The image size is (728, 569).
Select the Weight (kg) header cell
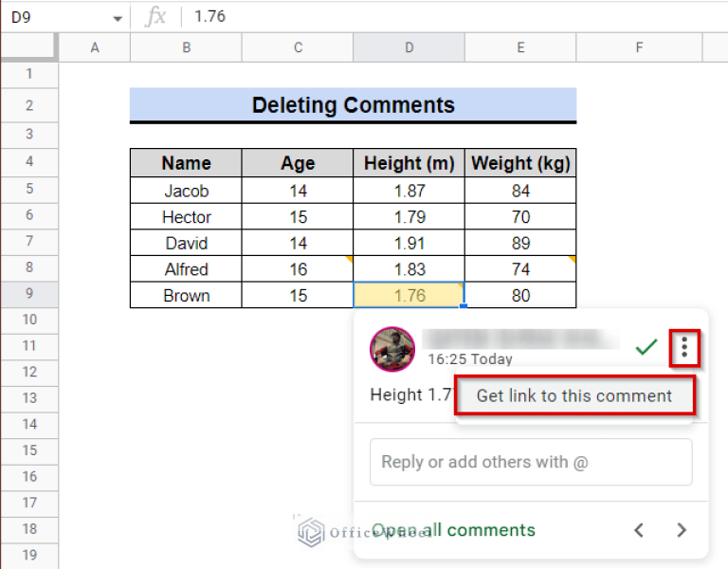520,163
